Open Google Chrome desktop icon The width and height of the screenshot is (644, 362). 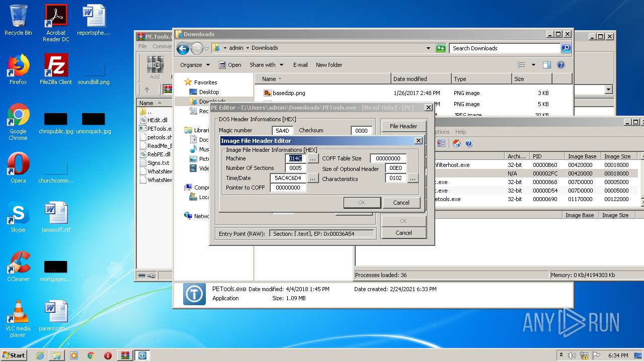tap(18, 122)
